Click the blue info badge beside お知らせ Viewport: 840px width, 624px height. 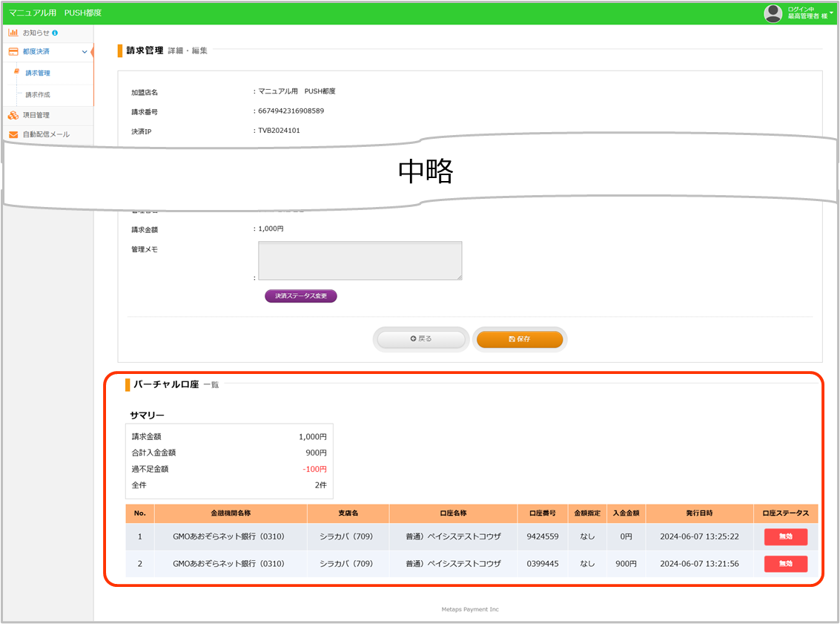55,33
